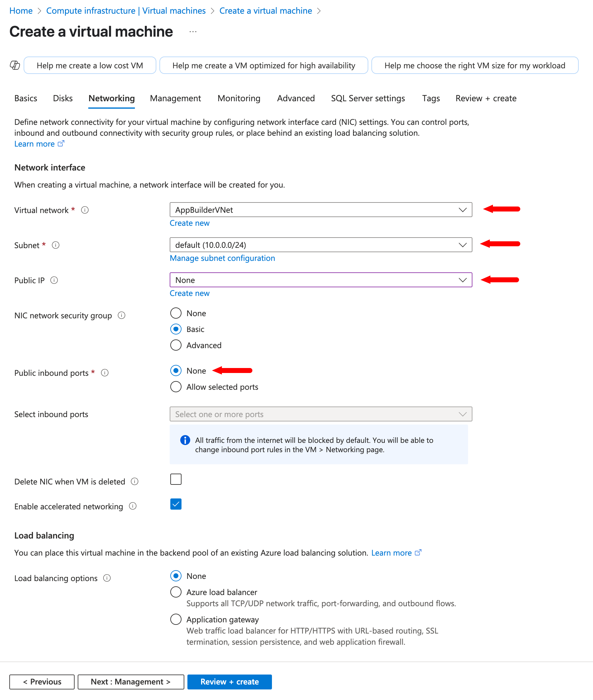
Task: Open the Subnet default (10.0.0.0/24) dropdown
Action: click(x=320, y=245)
